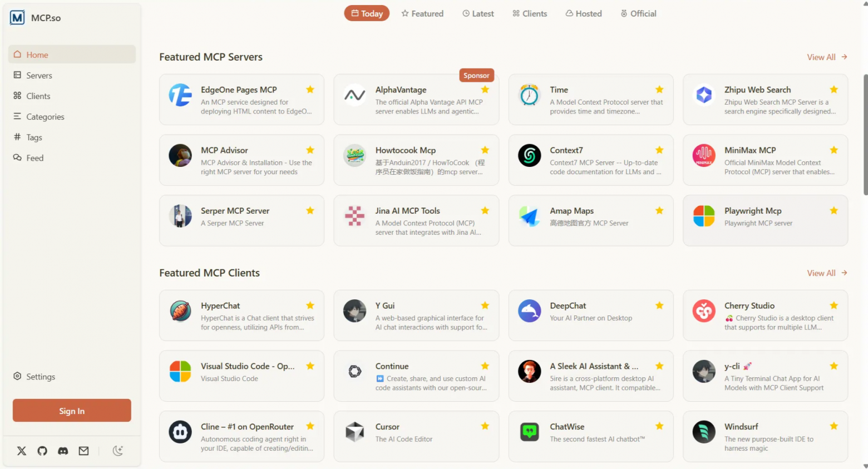The image size is (868, 469).
Task: Go to Home in sidebar
Action: coord(72,55)
